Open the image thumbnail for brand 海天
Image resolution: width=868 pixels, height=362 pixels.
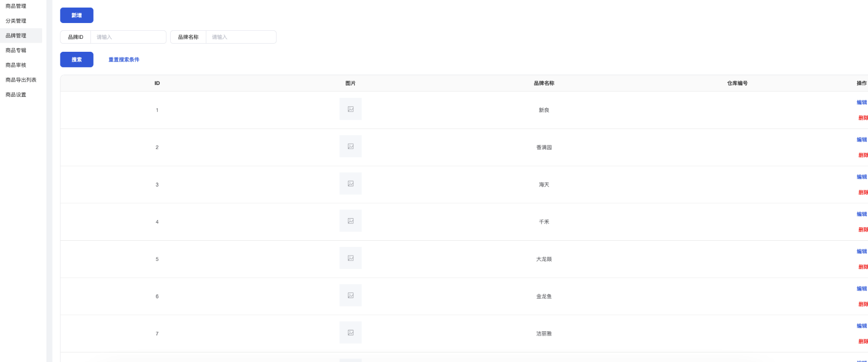[351, 184]
